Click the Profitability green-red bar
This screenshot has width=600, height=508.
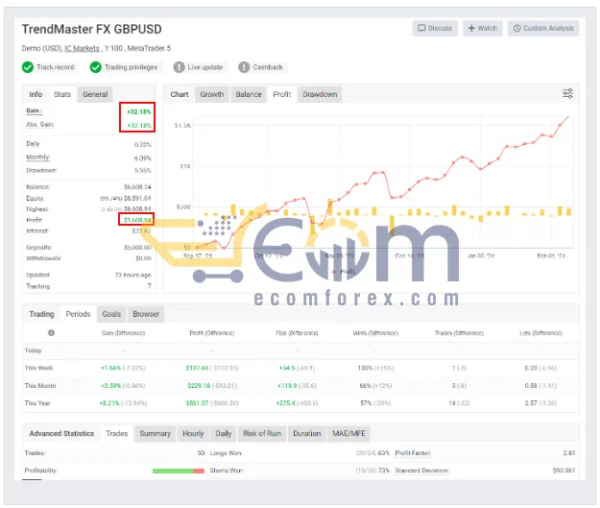click(178, 471)
